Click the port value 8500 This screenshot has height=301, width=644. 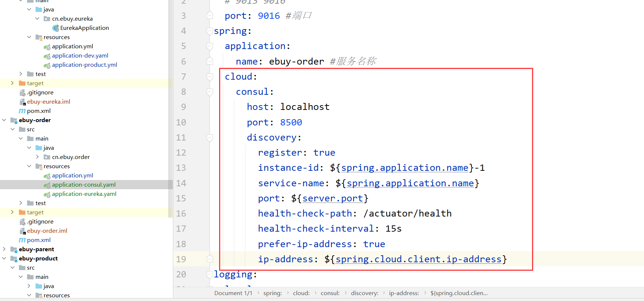pos(291,122)
